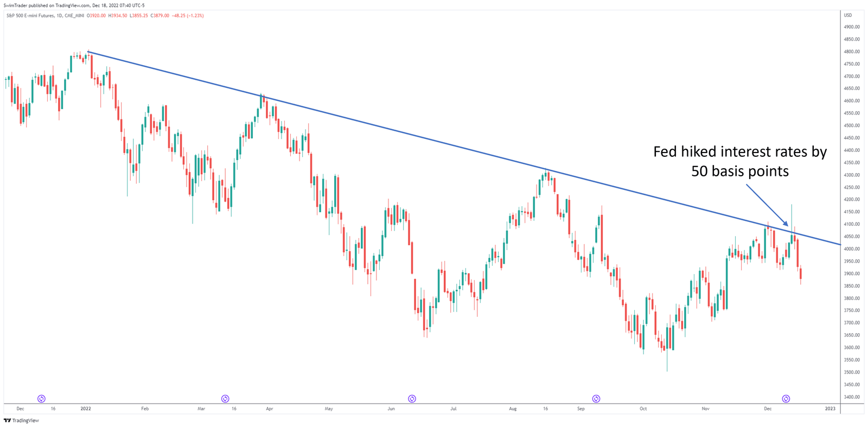The width and height of the screenshot is (868, 427).
Task: Click the Nov label on the time axis
Action: pyautogui.click(x=705, y=409)
